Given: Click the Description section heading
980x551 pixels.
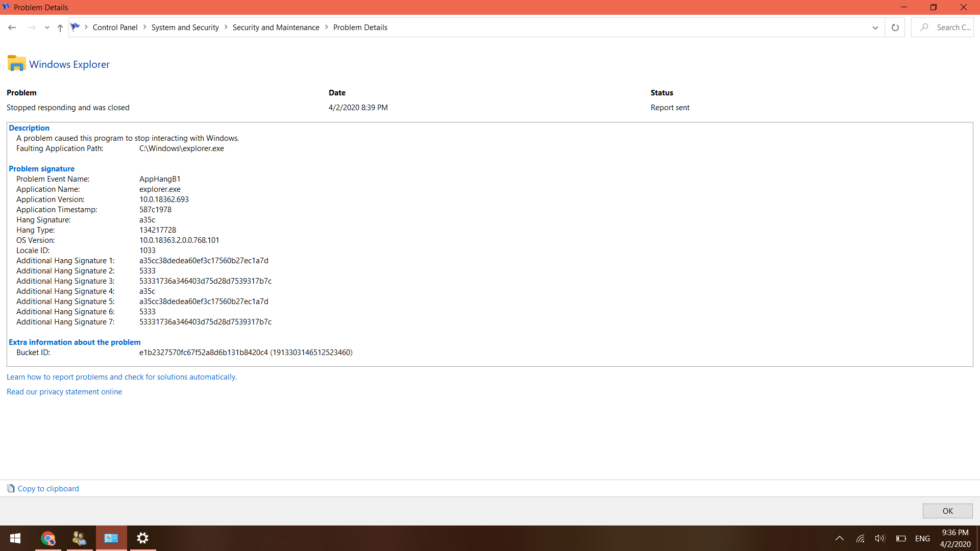Looking at the screenshot, I should pyautogui.click(x=29, y=128).
